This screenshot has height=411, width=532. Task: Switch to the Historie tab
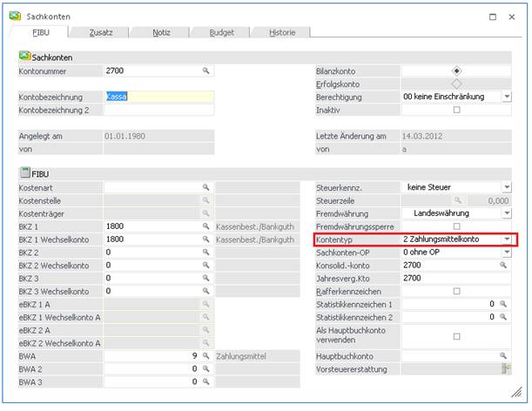(280, 33)
